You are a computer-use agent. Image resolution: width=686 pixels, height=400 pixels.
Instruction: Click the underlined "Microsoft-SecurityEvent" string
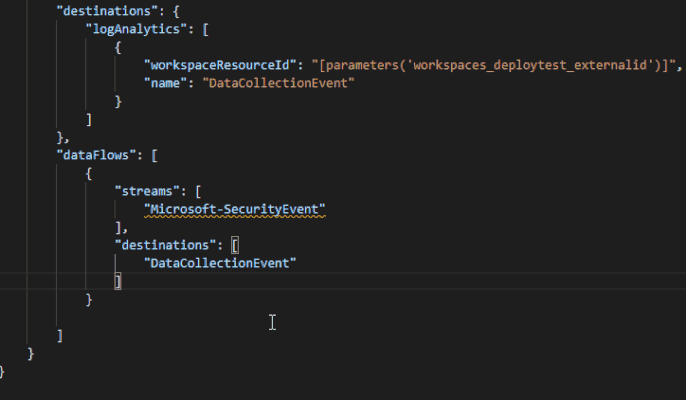pyautogui.click(x=235, y=209)
